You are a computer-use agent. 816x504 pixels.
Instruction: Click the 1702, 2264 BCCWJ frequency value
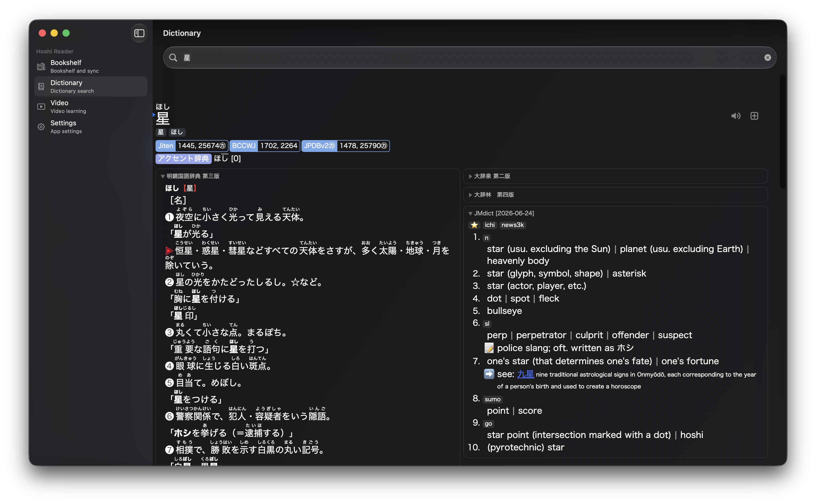point(279,146)
